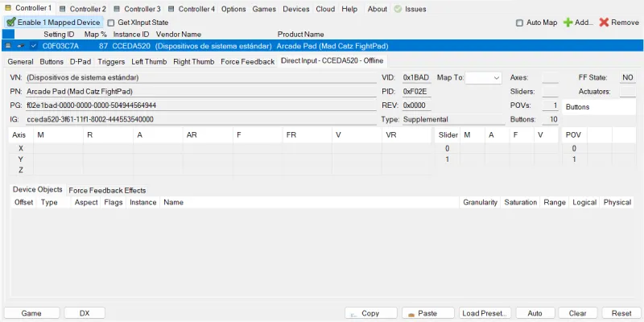The height and width of the screenshot is (322, 644).
Task: Open the Help tab
Action: [x=349, y=9]
